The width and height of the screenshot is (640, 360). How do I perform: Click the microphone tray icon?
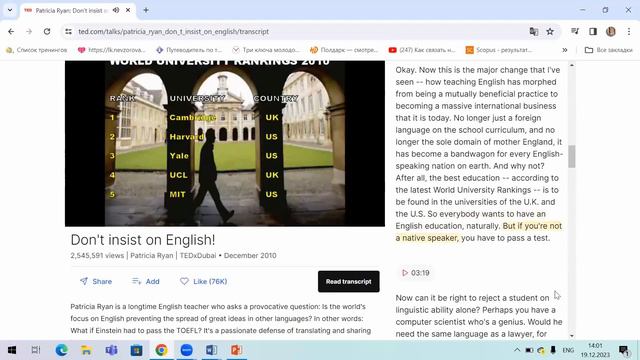[553, 350]
